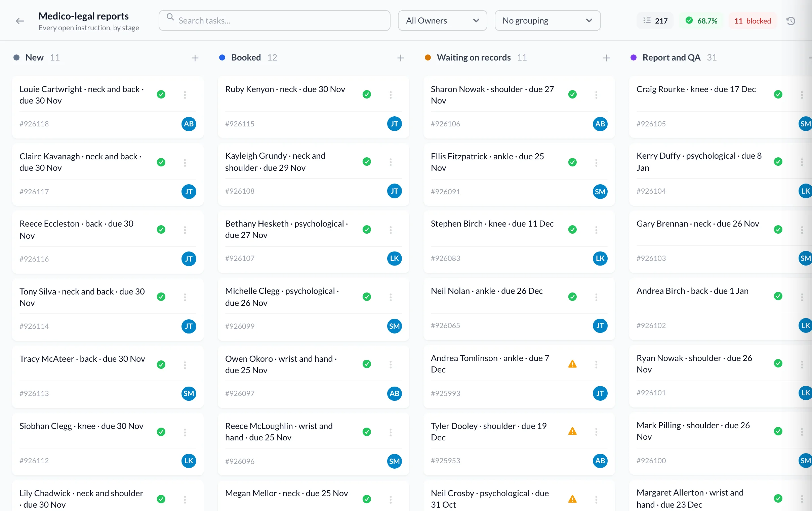The height and width of the screenshot is (511, 812).
Task: Open more options on Owen Okoro card
Action: click(391, 364)
